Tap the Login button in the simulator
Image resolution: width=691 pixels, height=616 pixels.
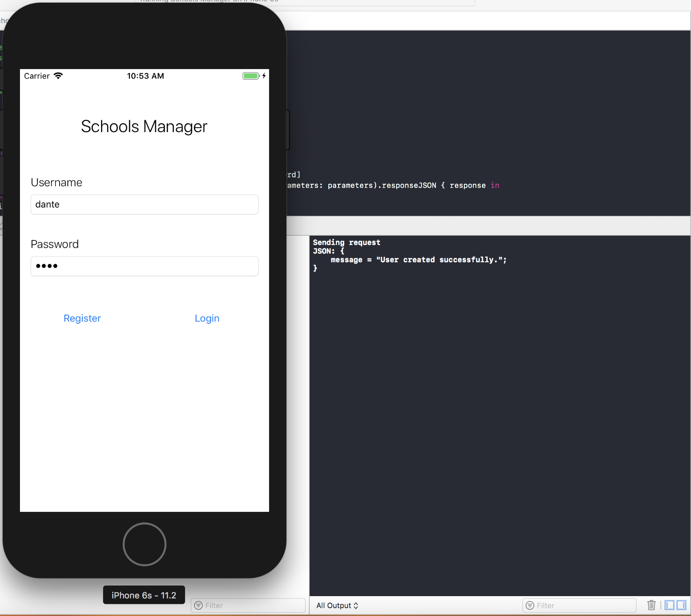[x=207, y=318]
